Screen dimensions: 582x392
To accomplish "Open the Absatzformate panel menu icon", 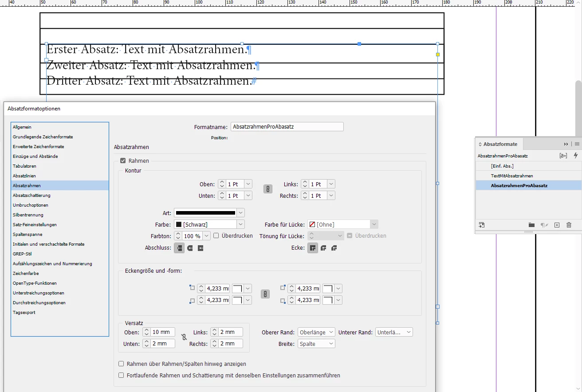I will coord(577,144).
